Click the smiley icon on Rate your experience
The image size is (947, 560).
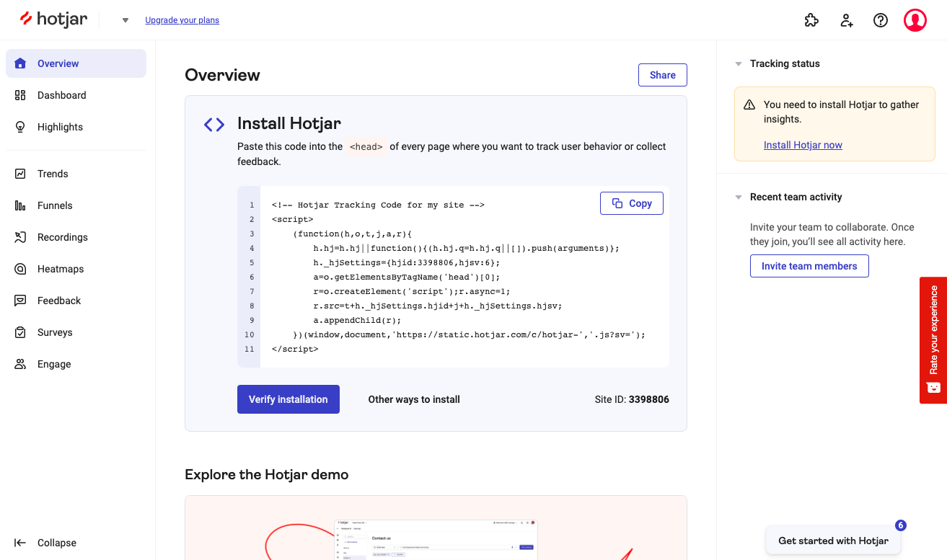pyautogui.click(x=933, y=387)
